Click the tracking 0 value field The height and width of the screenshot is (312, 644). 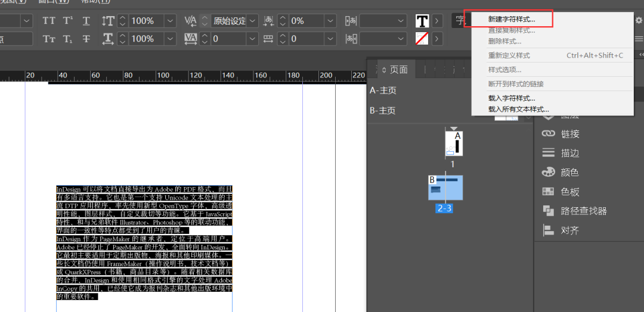[x=228, y=39]
